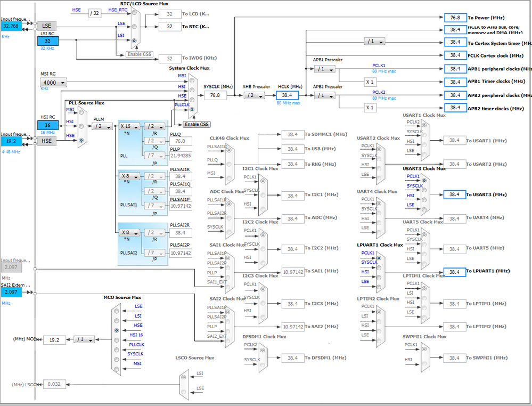Select LSE radio in MCO Source Mux
Screen dimensions: 532x406
(117, 311)
